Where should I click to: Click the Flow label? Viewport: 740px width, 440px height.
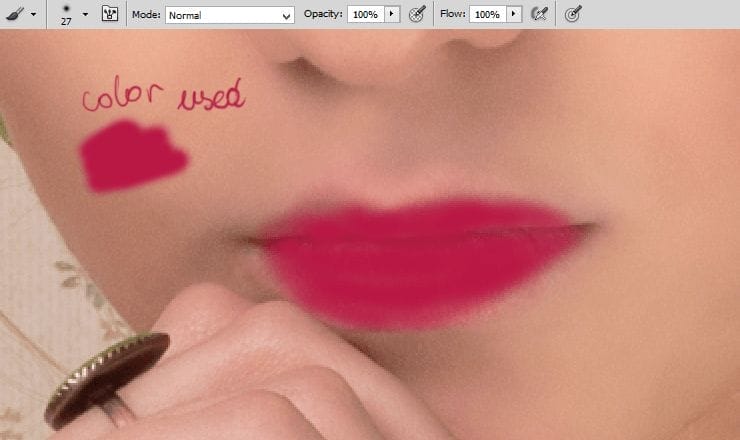tap(453, 15)
